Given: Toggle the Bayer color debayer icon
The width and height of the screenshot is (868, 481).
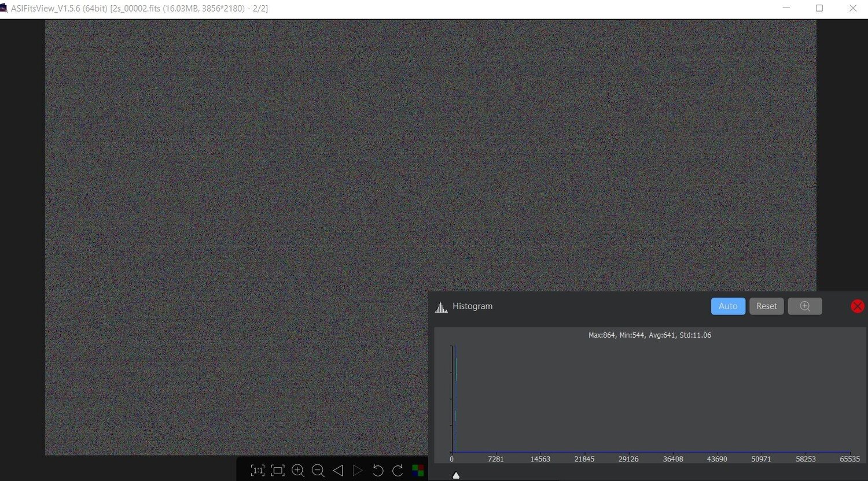Looking at the screenshot, I should [417, 471].
